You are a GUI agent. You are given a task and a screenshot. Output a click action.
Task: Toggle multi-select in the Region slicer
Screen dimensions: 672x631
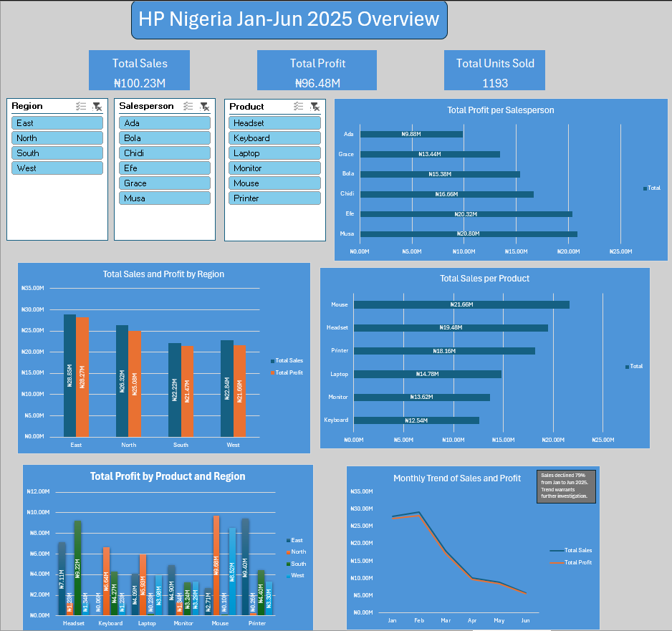coord(81,106)
